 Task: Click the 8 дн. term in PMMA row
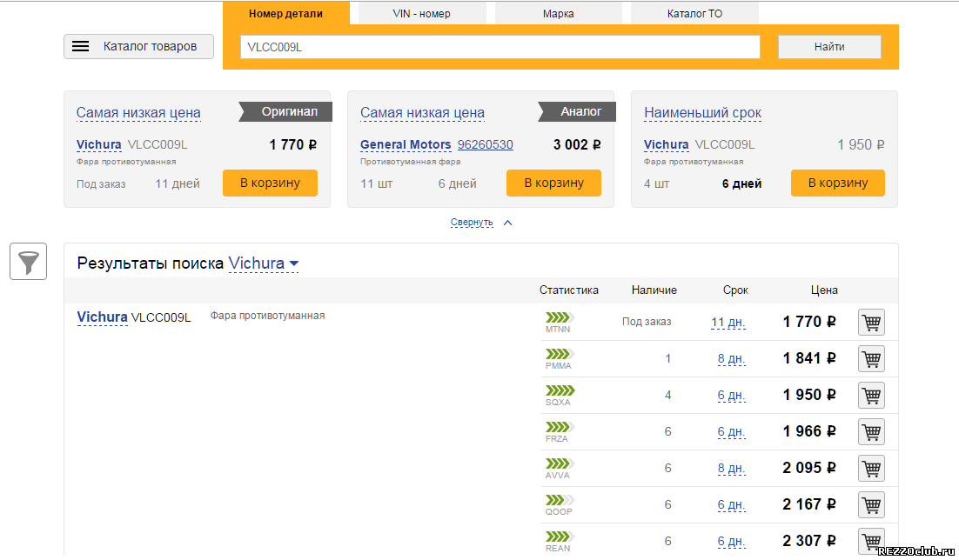click(732, 359)
